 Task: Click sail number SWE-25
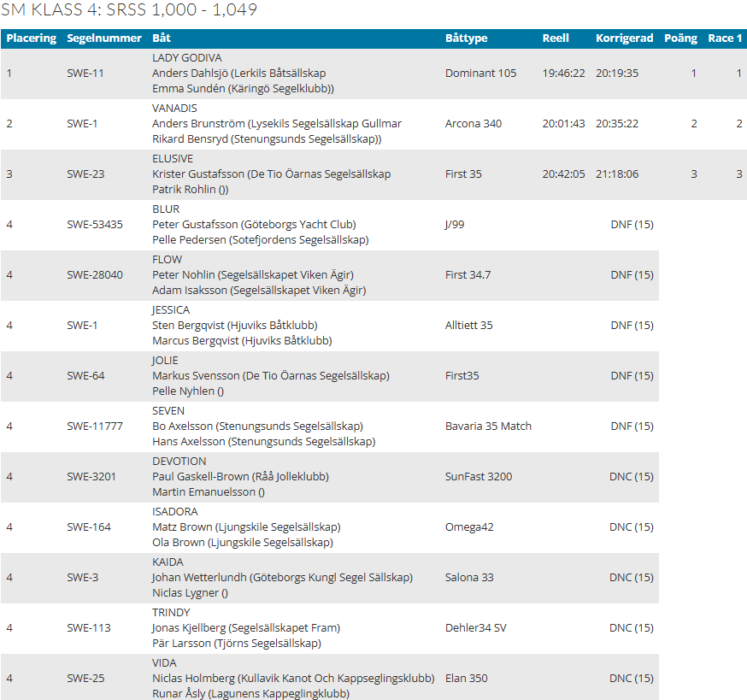pos(85,679)
